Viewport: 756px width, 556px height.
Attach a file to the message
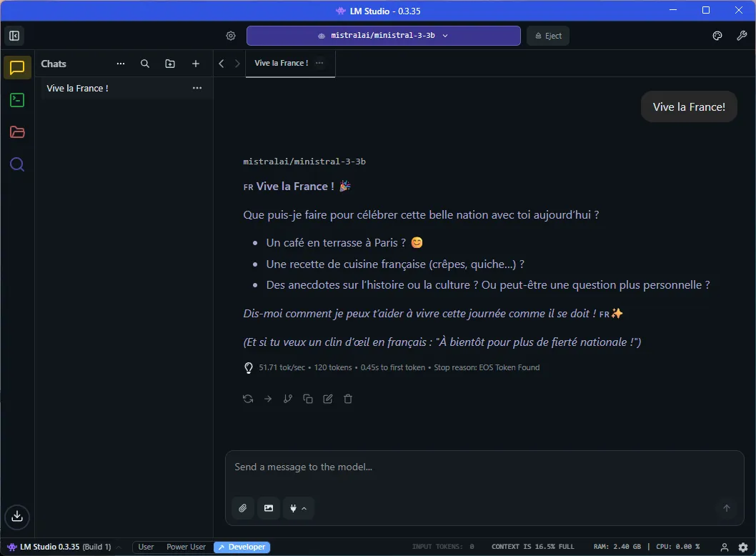(242, 508)
